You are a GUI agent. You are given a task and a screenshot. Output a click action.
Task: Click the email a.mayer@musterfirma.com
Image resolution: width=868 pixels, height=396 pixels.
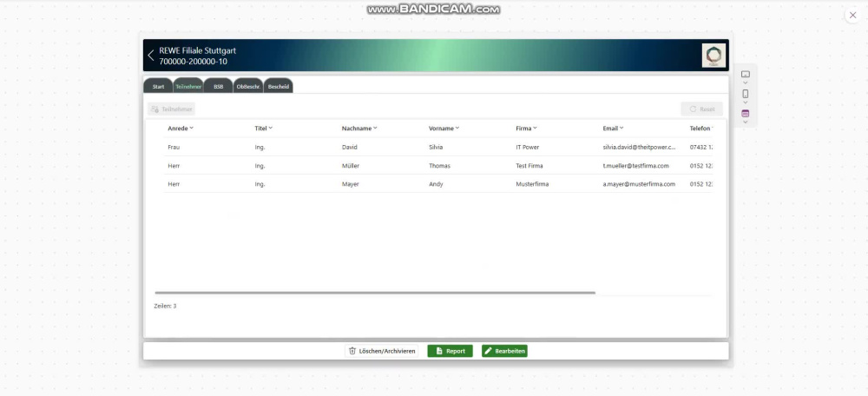639,184
